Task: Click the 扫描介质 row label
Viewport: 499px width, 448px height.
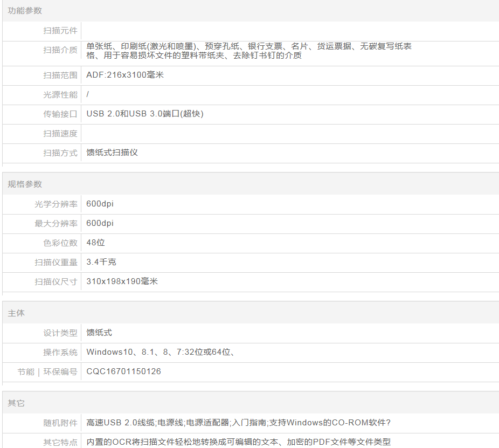Action: 60,51
